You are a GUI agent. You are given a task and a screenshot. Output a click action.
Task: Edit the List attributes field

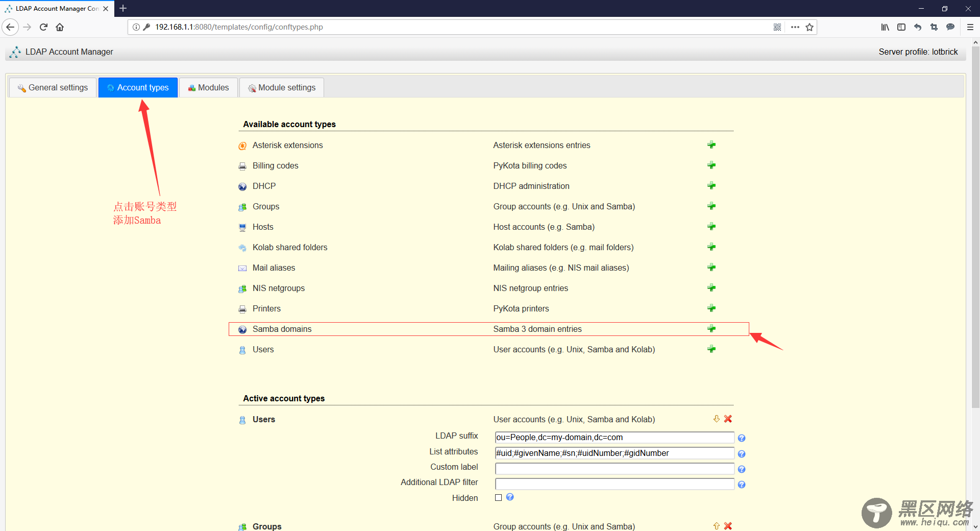point(615,453)
